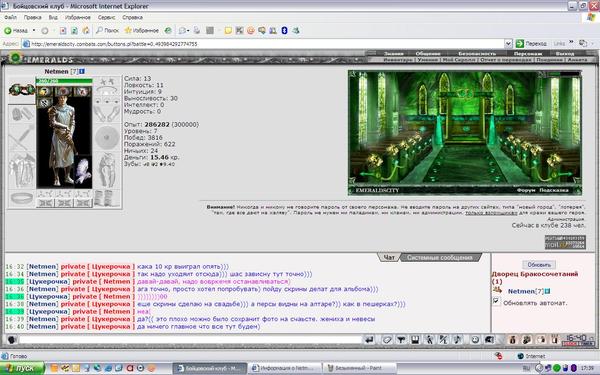Open the Mail toolbar dropdown arrow
600x375 pixels.
tap(188, 31)
